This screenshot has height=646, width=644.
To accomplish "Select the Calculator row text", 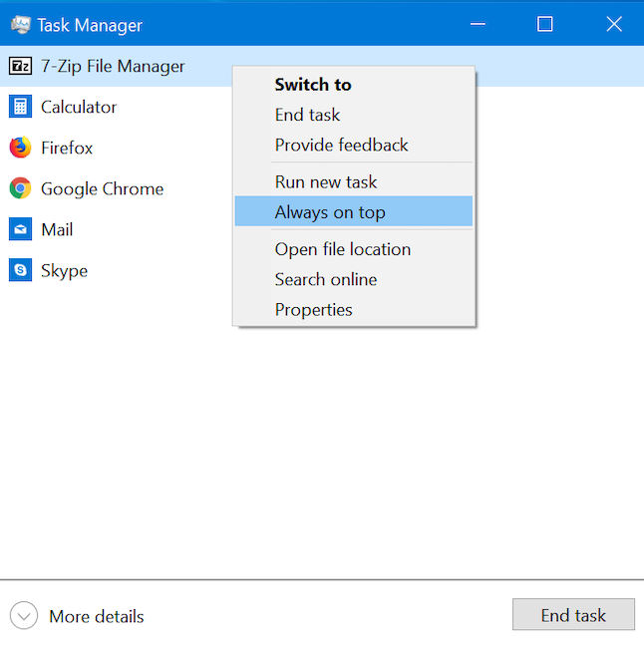I will point(79,107).
